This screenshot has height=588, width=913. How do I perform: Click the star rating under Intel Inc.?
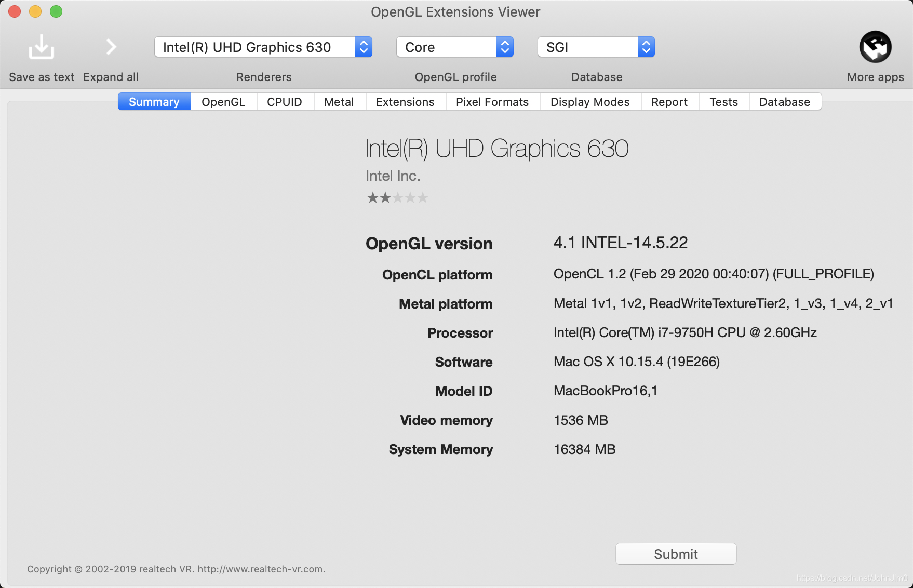pyautogui.click(x=397, y=197)
